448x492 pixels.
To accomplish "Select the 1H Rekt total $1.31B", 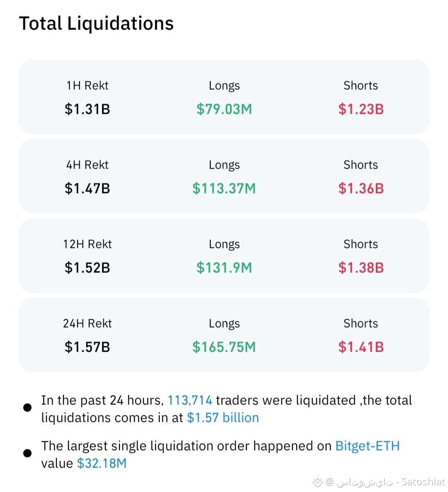I will (x=87, y=109).
